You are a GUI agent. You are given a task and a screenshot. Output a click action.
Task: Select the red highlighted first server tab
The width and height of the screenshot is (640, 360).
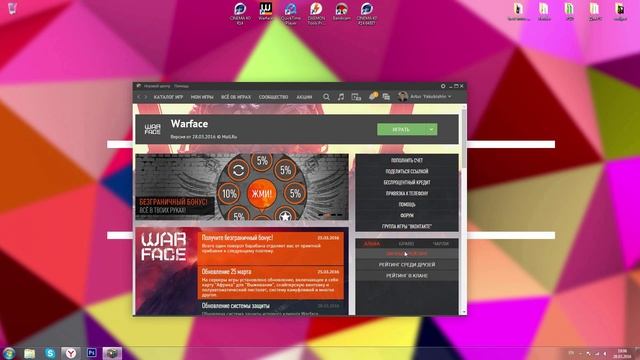pos(372,244)
